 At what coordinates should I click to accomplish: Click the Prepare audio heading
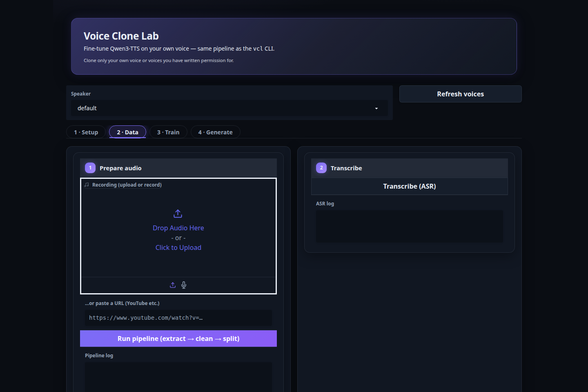pos(120,168)
